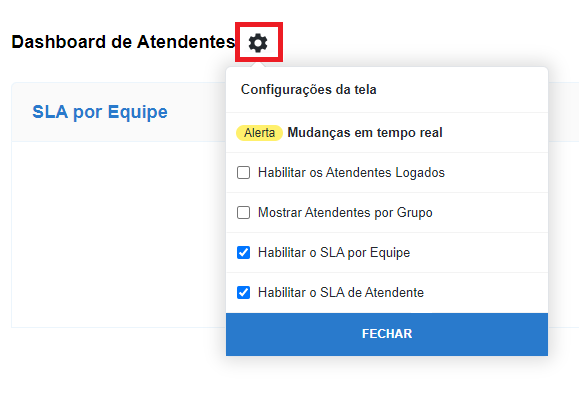The width and height of the screenshot is (579, 400).
Task: Select the Mudanças em tempo real text
Action: 365,133
